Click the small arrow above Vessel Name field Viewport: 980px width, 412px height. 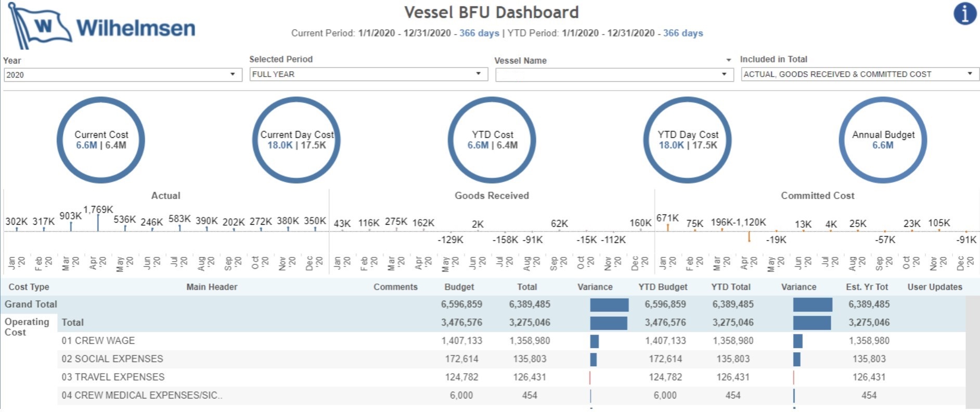pyautogui.click(x=728, y=60)
